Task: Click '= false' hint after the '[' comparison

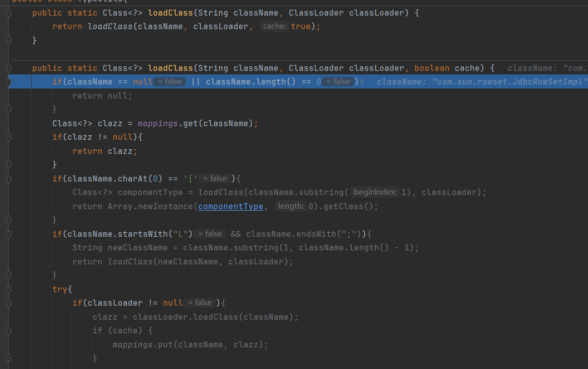Action: point(214,178)
